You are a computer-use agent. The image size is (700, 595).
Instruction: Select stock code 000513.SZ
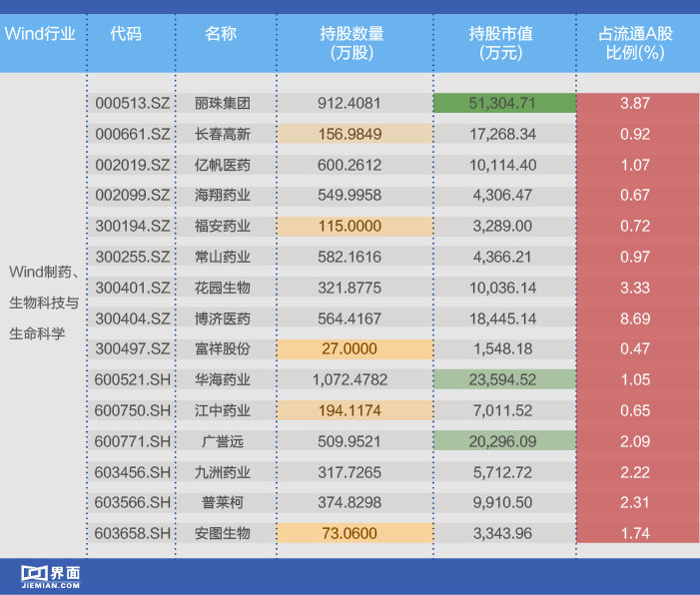pos(133,103)
